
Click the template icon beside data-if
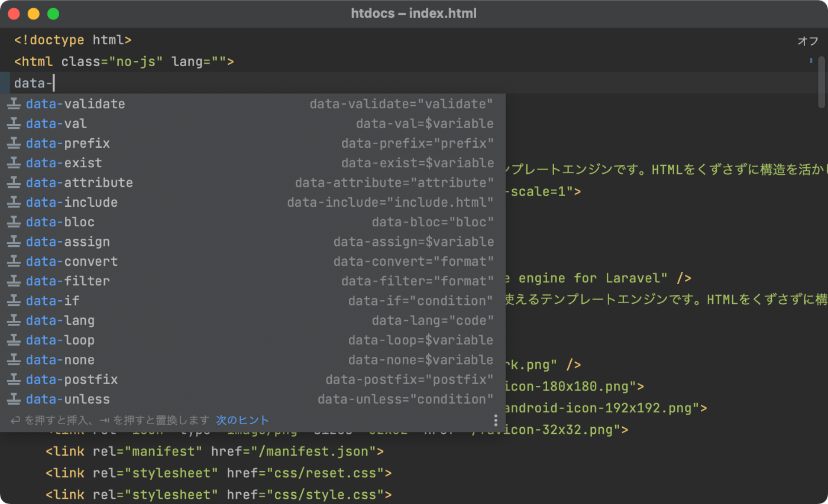(x=14, y=301)
